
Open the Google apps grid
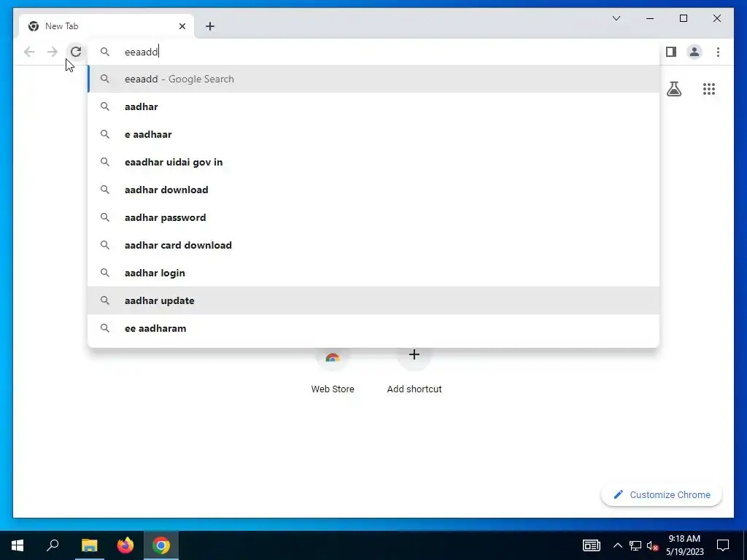click(x=709, y=88)
